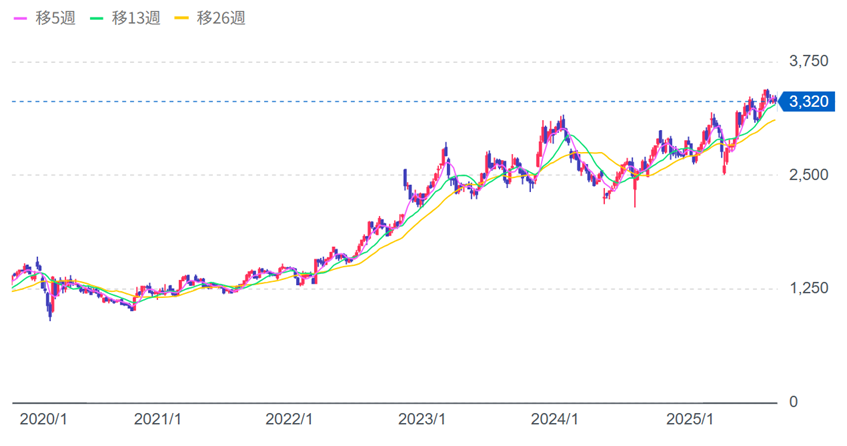Click the 2025/1 date axis label
847x446 pixels.
point(690,420)
